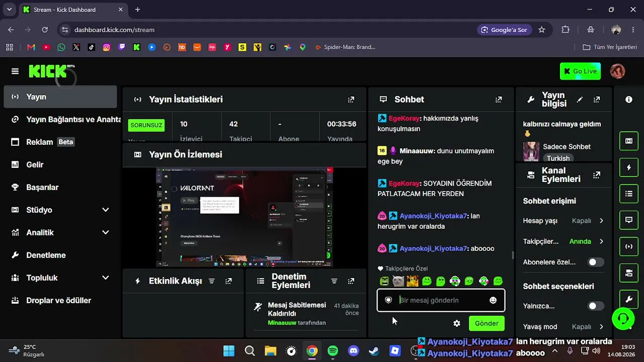
Task: Click the chat identity shield icon
Action: pyautogui.click(x=388, y=300)
